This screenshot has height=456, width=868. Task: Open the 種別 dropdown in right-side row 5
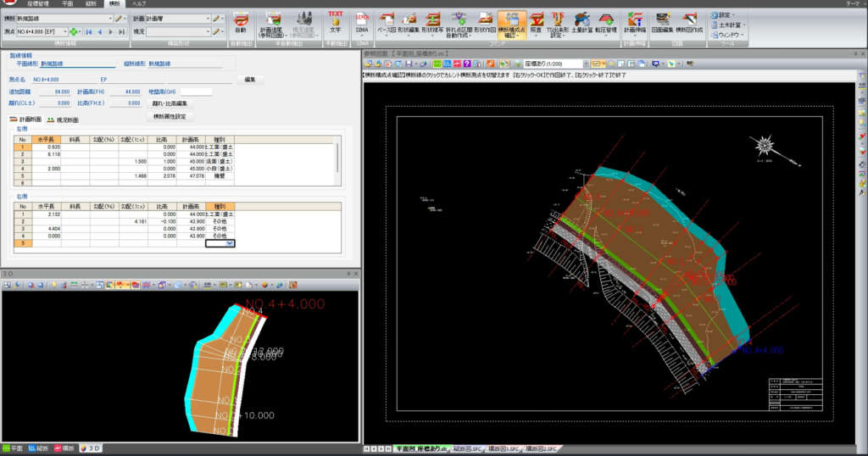[231, 243]
